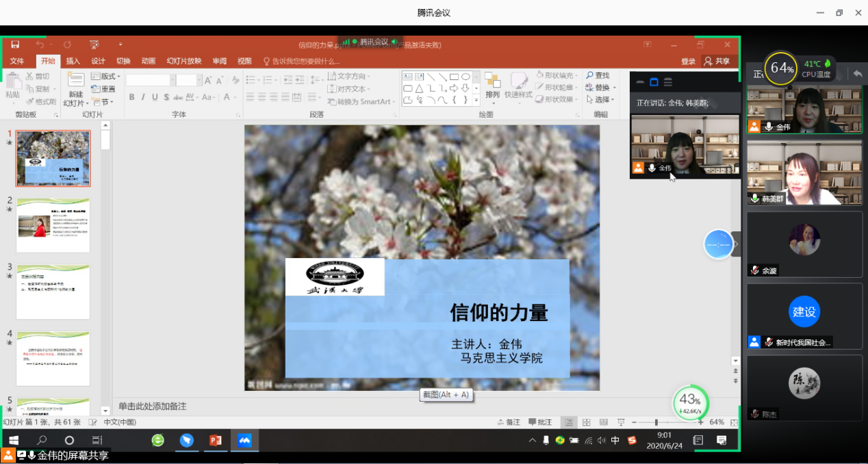The width and height of the screenshot is (868, 464).
Task: Click the New Slide (新建幻灯片) icon
Action: coord(74,83)
